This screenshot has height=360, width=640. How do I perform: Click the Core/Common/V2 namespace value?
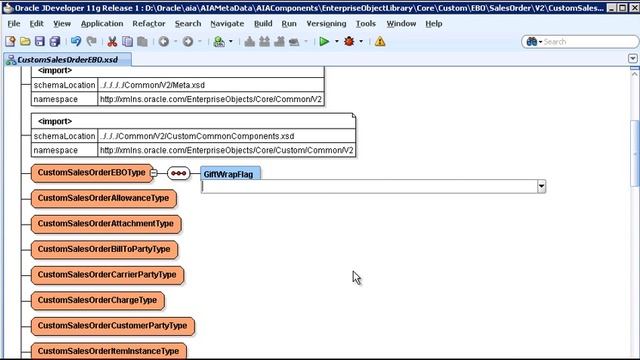pos(211,99)
